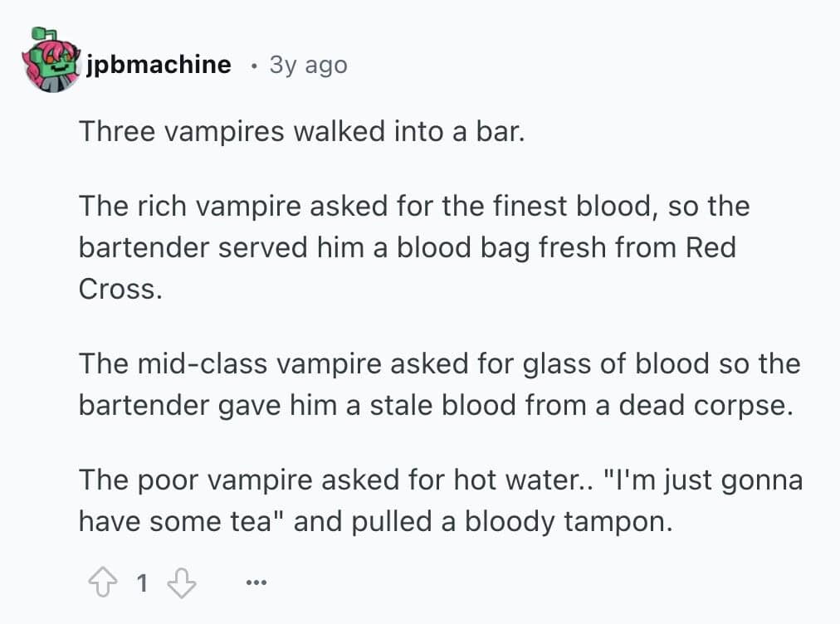This screenshot has width=840, height=624.
Task: Click jpbmachine's pink-haired avatar
Action: pos(53,63)
